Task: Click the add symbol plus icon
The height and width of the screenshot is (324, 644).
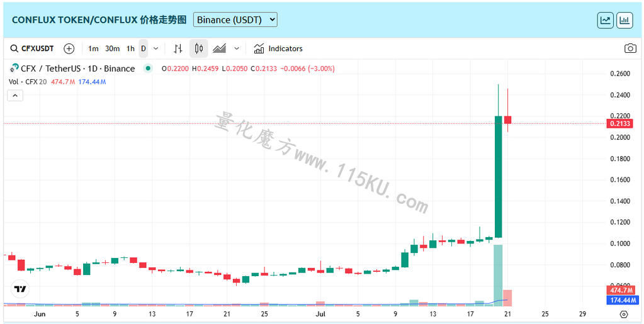Action: point(69,48)
